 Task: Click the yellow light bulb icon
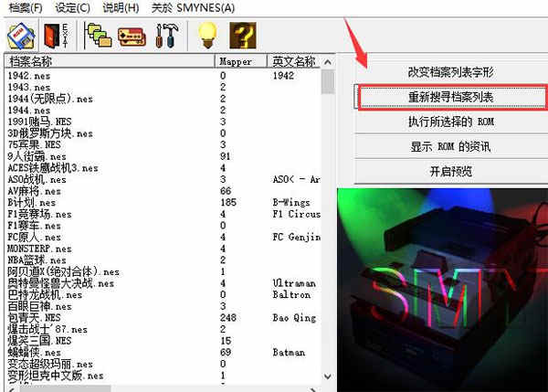click(x=208, y=35)
